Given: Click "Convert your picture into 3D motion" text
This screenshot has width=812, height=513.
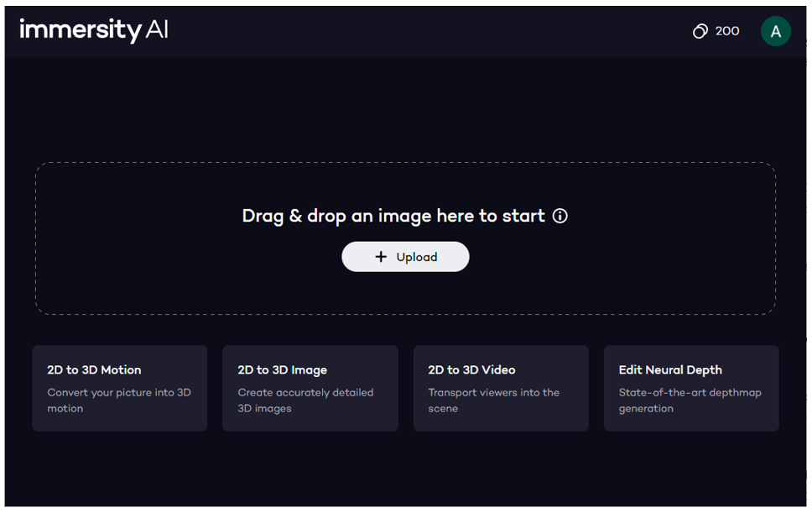Looking at the screenshot, I should [x=119, y=400].
